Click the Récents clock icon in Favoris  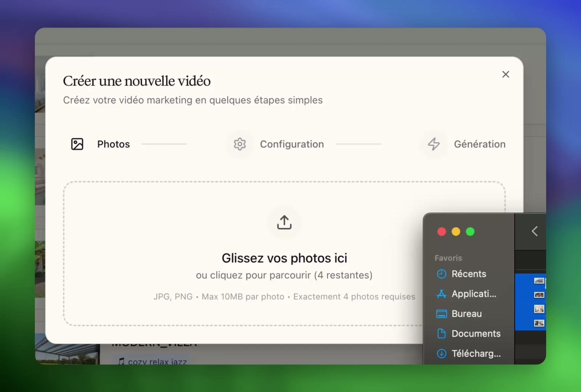coord(441,274)
